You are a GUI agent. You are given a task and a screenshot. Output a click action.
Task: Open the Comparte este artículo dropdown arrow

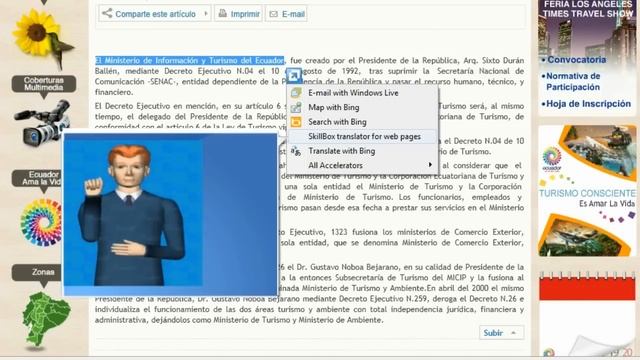pyautogui.click(x=206, y=13)
